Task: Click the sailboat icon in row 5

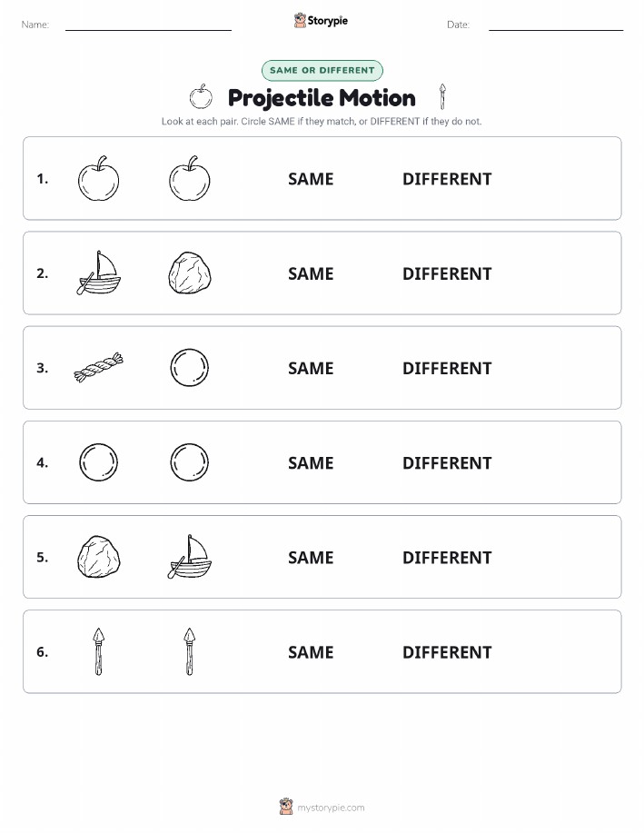Action: click(190, 557)
